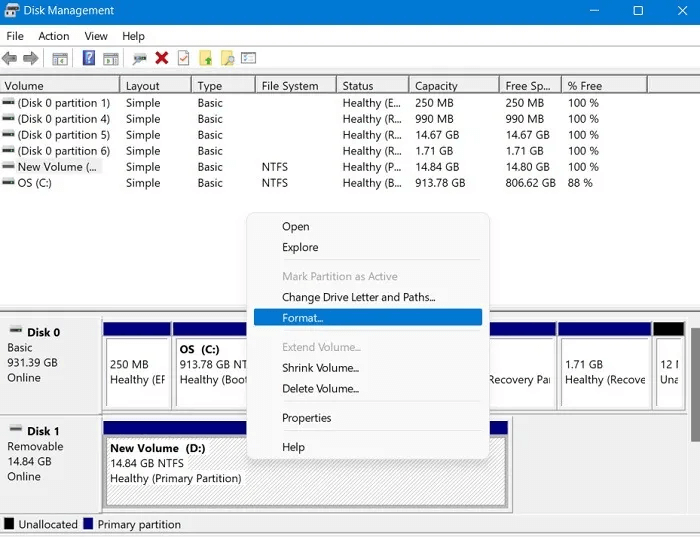This screenshot has height=537, width=700.
Task: Open the Help menu in menu bar
Action: coord(133,36)
